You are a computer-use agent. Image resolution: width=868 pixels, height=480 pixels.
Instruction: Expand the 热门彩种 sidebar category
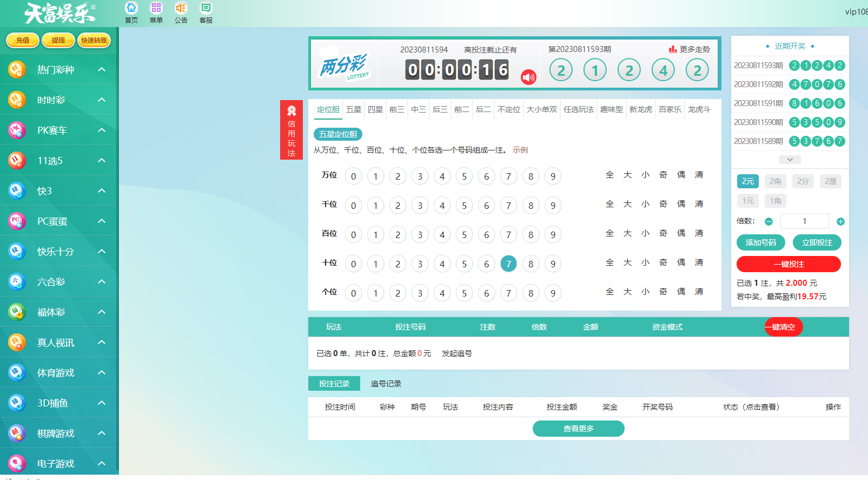[102, 70]
